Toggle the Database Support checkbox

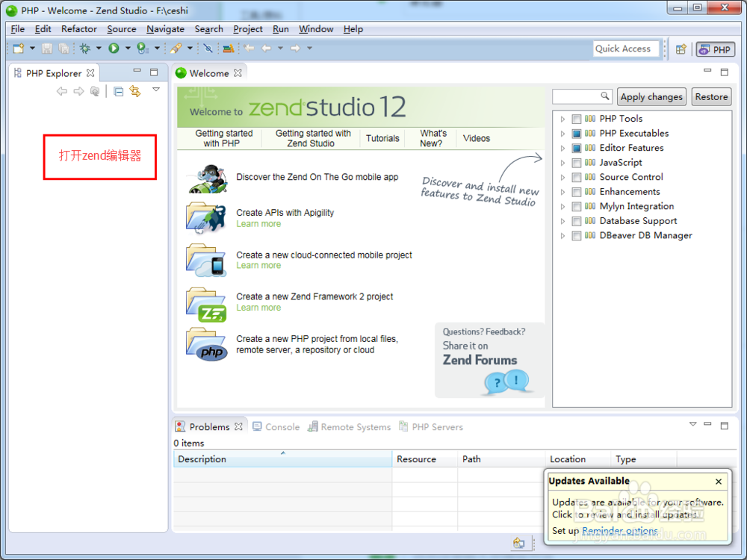[x=577, y=221]
